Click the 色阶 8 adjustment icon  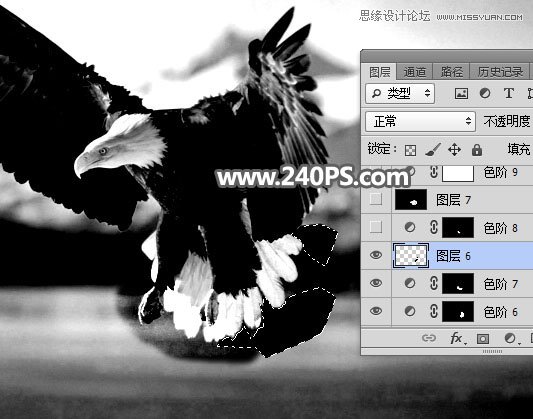click(x=410, y=227)
